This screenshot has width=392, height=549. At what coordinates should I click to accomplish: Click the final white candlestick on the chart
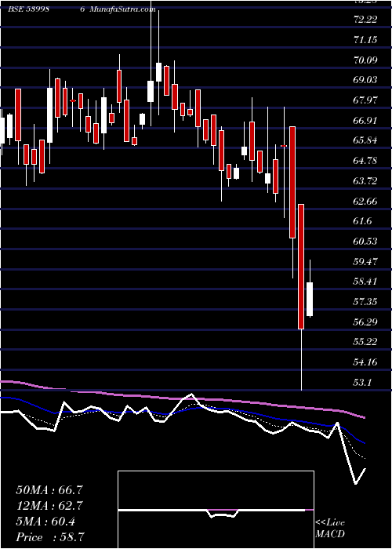click(310, 299)
